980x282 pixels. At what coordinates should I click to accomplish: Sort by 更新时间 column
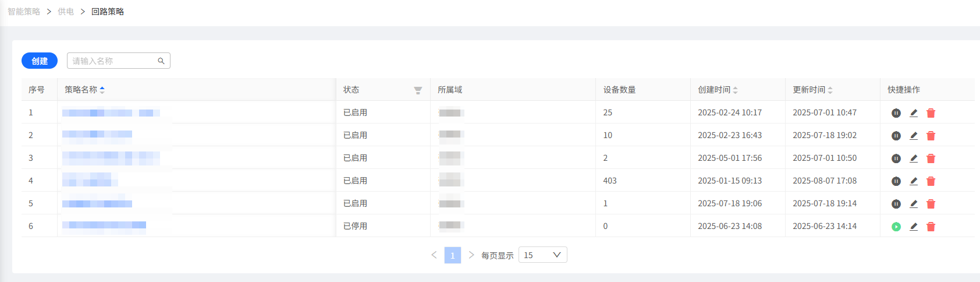[830, 90]
